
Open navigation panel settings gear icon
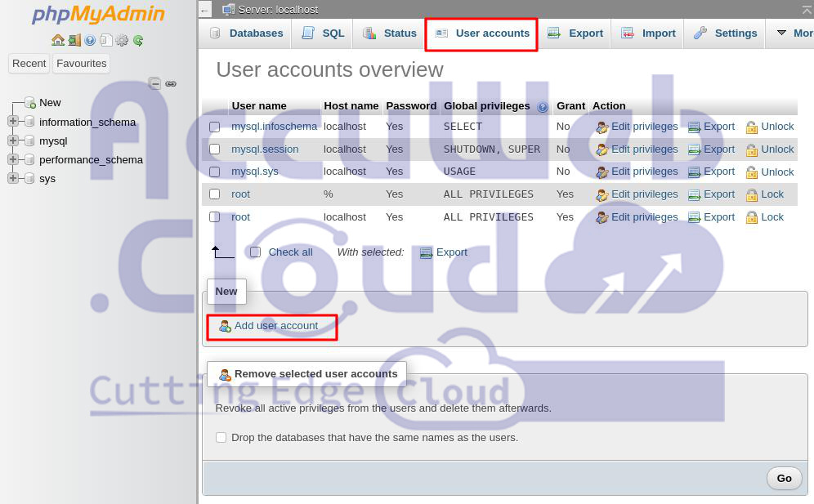tap(122, 41)
